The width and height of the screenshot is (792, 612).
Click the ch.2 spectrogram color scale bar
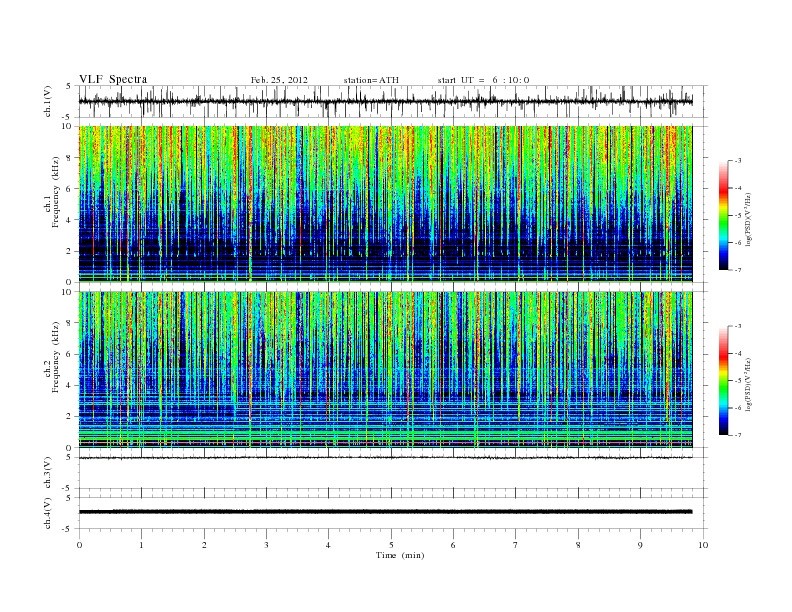[723, 381]
